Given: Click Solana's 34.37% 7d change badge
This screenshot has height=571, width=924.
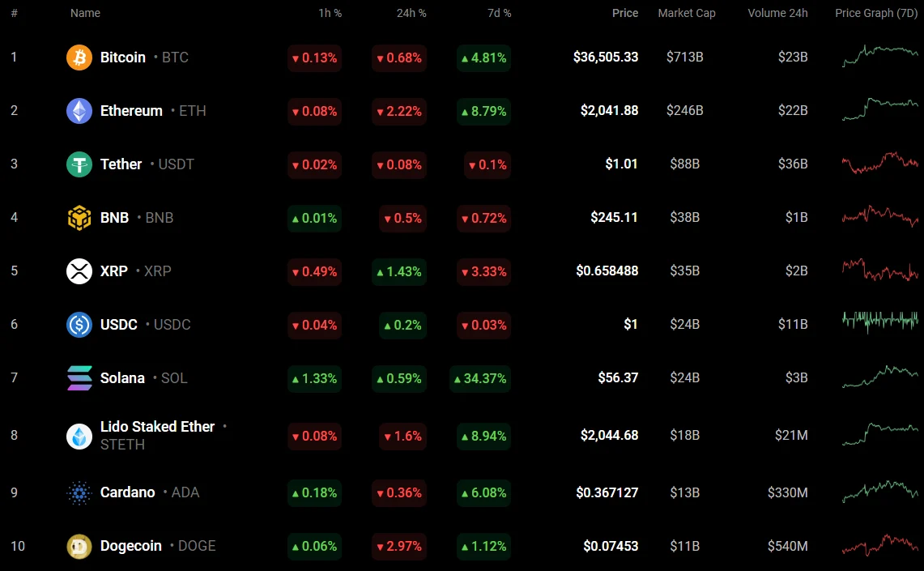Looking at the screenshot, I should (480, 378).
